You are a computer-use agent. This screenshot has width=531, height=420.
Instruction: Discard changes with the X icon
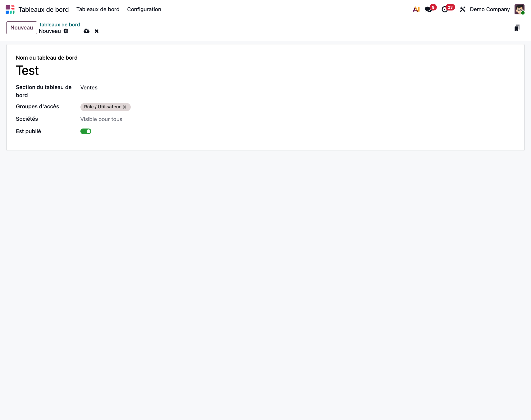click(x=97, y=31)
